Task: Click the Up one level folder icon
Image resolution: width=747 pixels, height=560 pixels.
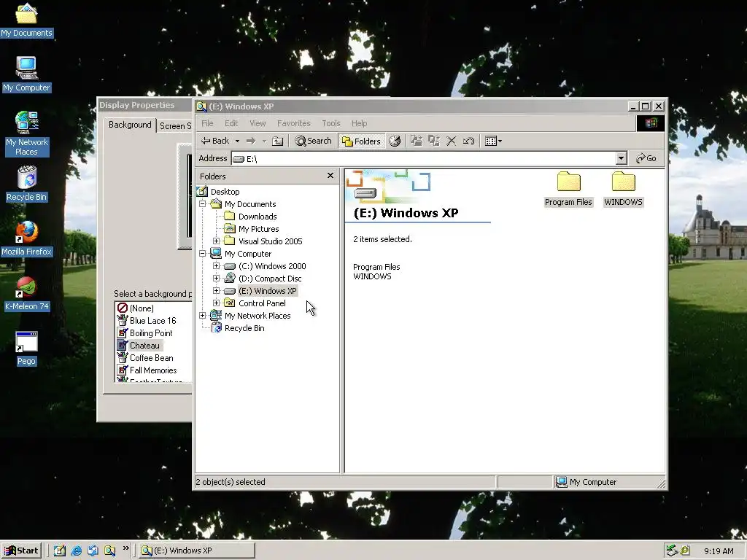Action: pos(278,141)
